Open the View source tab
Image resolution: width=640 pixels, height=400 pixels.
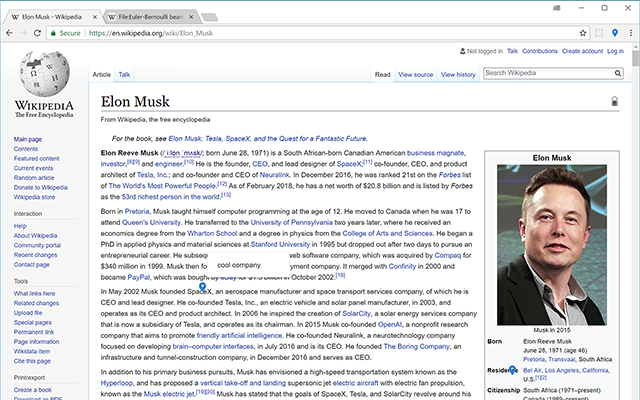point(415,74)
